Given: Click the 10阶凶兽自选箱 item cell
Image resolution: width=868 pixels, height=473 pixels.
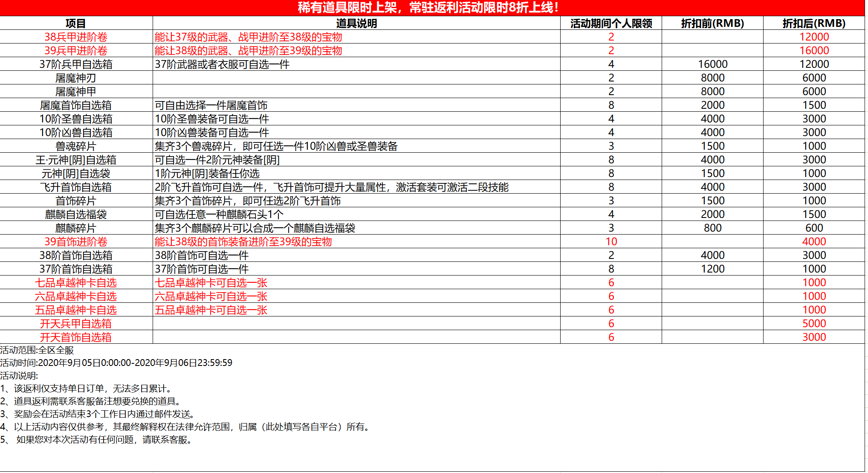Looking at the screenshot, I should click(x=76, y=132).
